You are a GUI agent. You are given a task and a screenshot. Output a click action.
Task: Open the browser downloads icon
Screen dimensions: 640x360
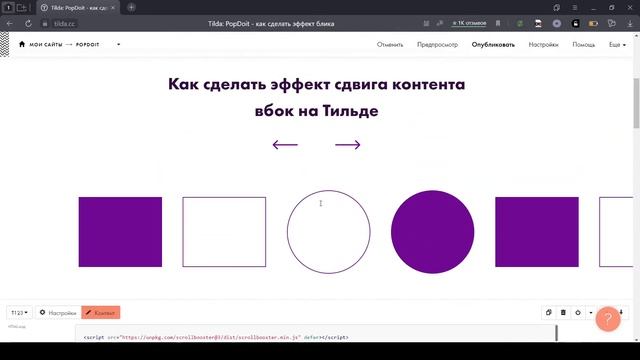click(630, 24)
